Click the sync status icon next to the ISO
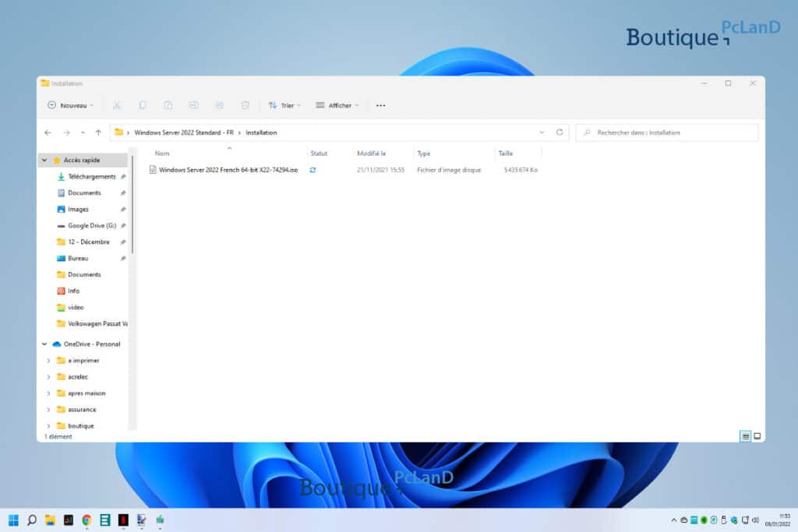The image size is (798, 532). click(312, 169)
